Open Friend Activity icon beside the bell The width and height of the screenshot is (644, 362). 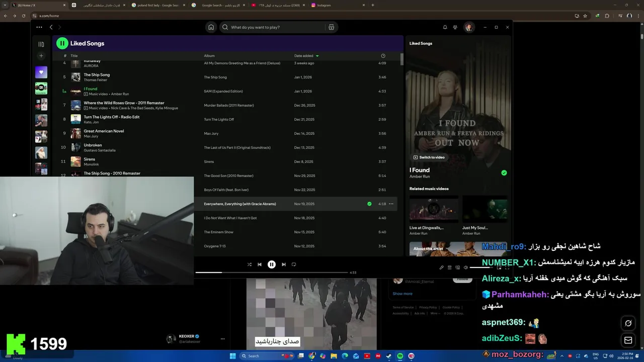[x=455, y=27]
